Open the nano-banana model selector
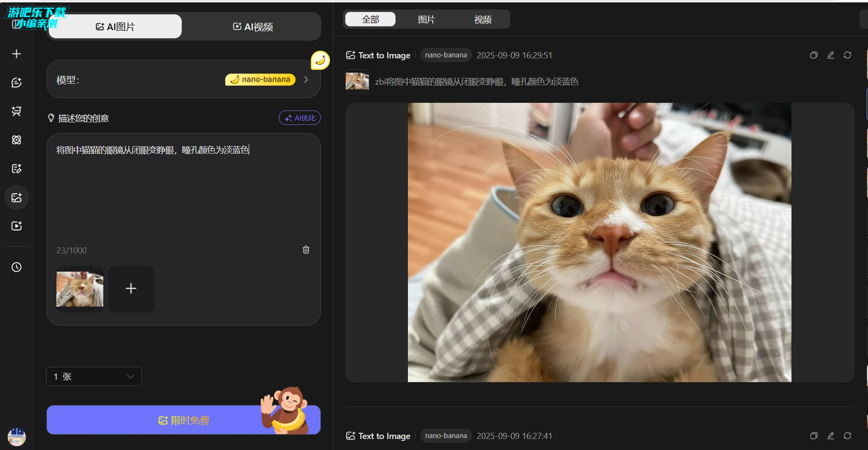The width and height of the screenshot is (868, 450). [x=184, y=79]
